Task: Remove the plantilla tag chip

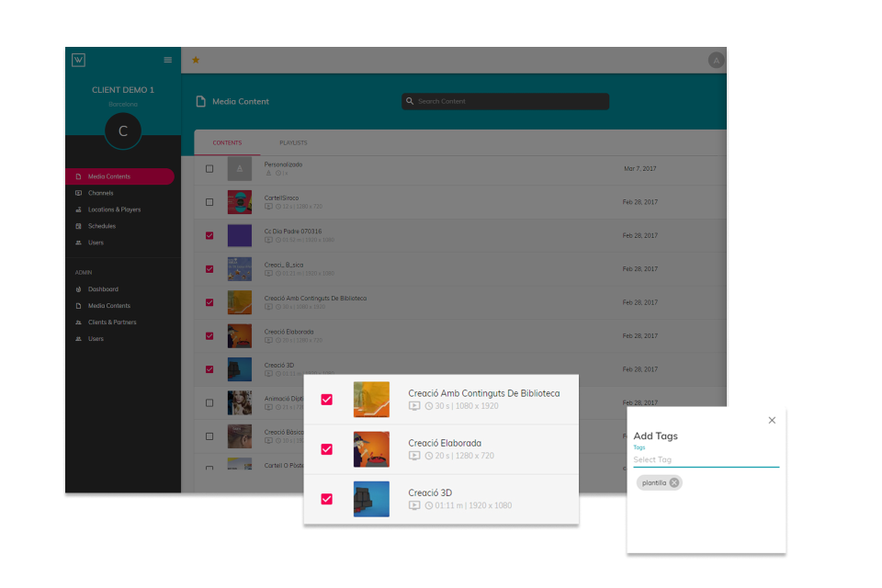Action: point(673,482)
